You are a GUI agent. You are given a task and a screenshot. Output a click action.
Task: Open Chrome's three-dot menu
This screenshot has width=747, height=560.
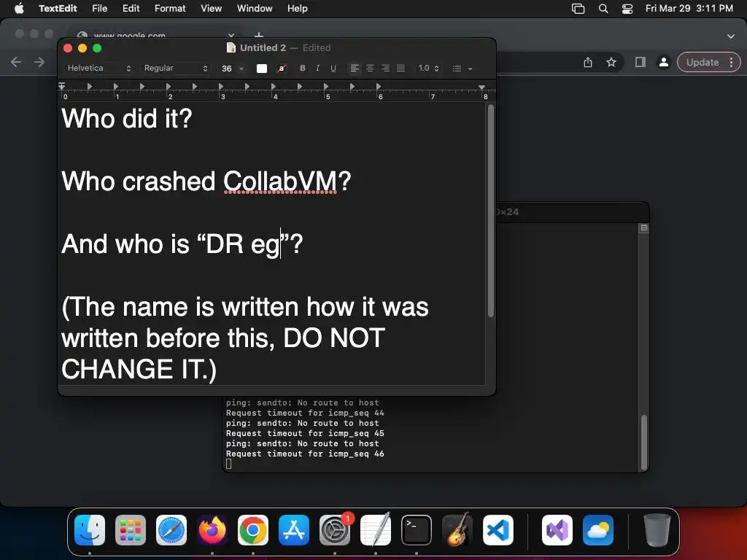click(x=731, y=62)
